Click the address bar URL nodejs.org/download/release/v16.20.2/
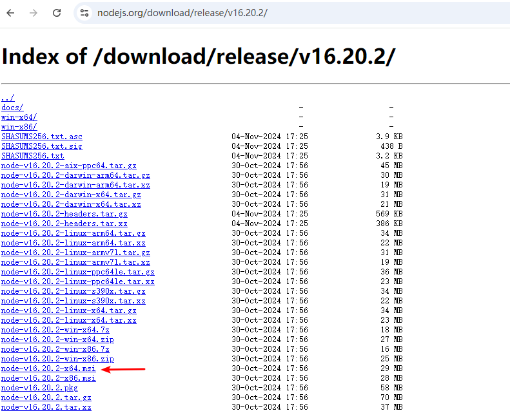 [x=182, y=13]
